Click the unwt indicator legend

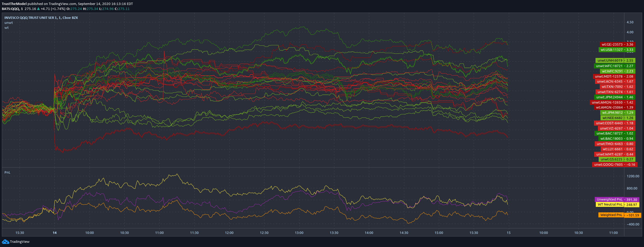(x=9, y=23)
